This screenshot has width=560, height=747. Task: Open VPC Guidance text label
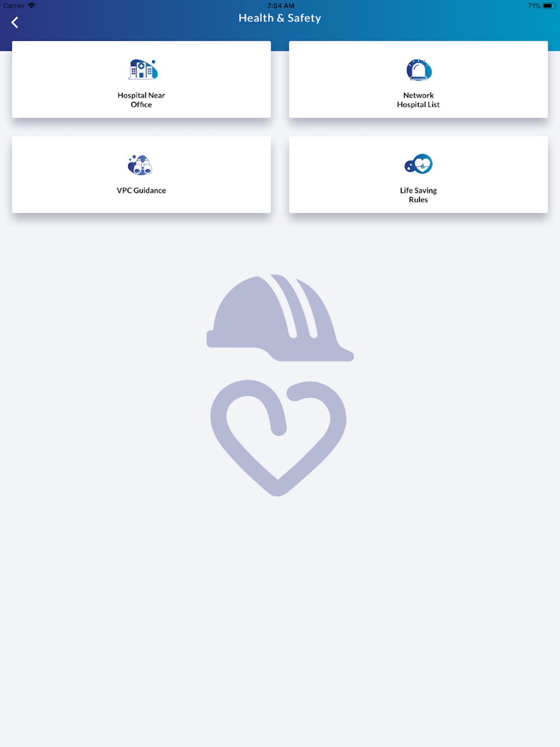(141, 190)
